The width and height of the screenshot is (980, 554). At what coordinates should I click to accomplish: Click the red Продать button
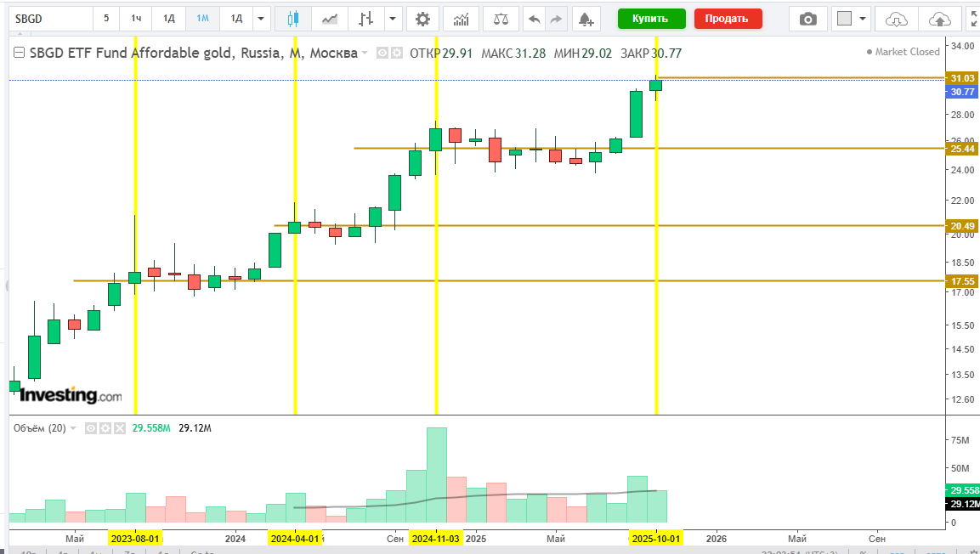728,19
